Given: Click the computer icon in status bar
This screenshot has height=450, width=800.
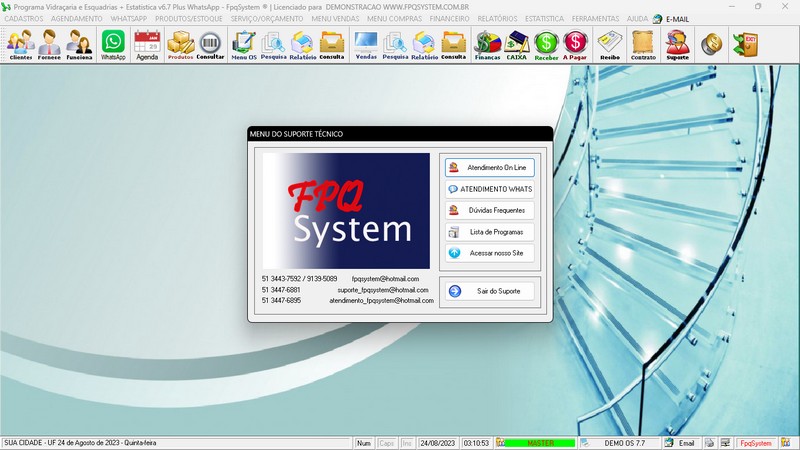Looking at the screenshot, I should pos(725,443).
